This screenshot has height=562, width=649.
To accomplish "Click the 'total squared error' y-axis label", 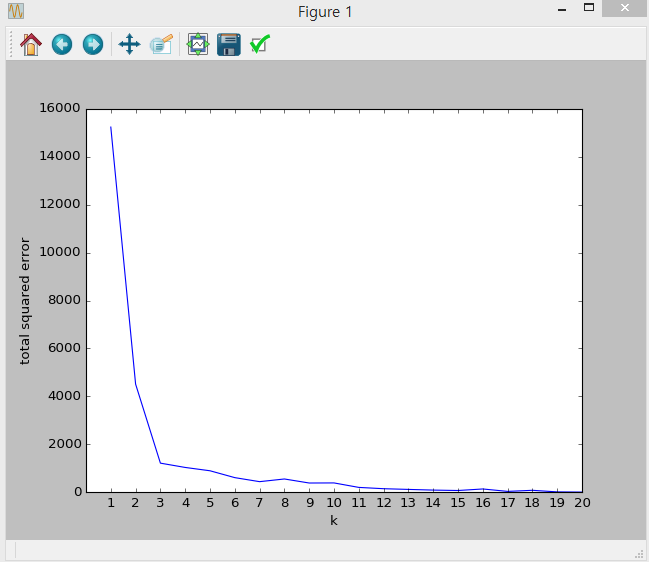I will pyautogui.click(x=25, y=301).
